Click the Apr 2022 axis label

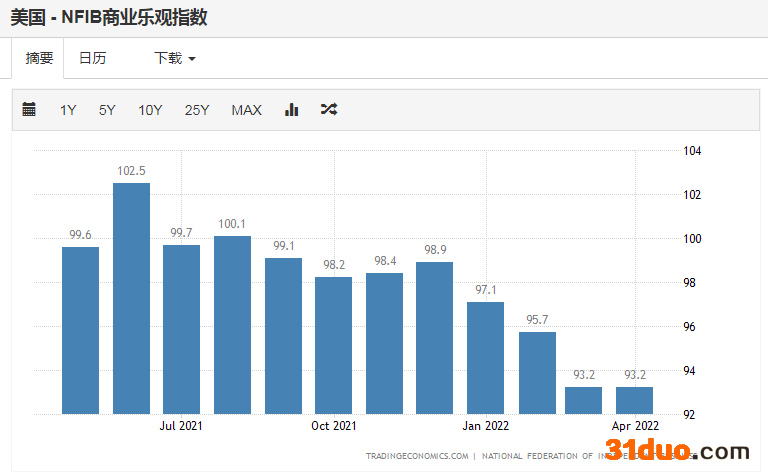[635, 426]
